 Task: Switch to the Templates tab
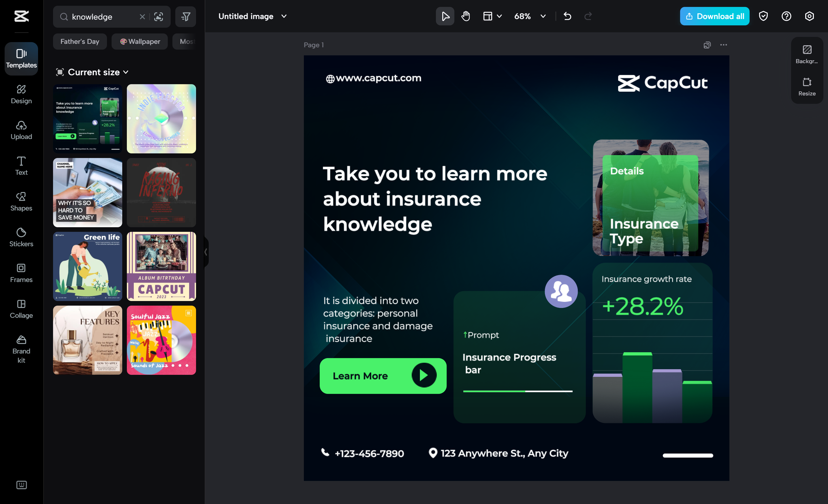21,59
